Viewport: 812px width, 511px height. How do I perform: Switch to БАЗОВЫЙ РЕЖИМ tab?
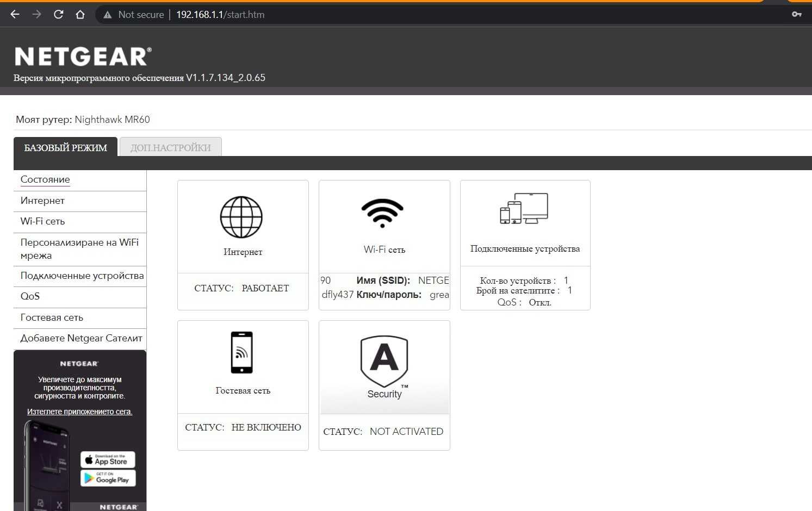pyautogui.click(x=65, y=147)
